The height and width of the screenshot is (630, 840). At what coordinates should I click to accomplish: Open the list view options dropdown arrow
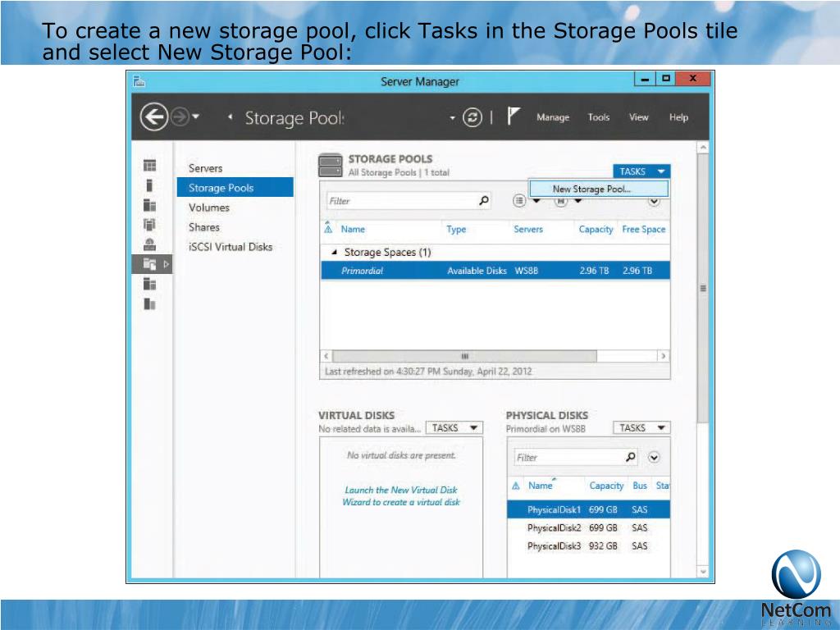pos(536,202)
